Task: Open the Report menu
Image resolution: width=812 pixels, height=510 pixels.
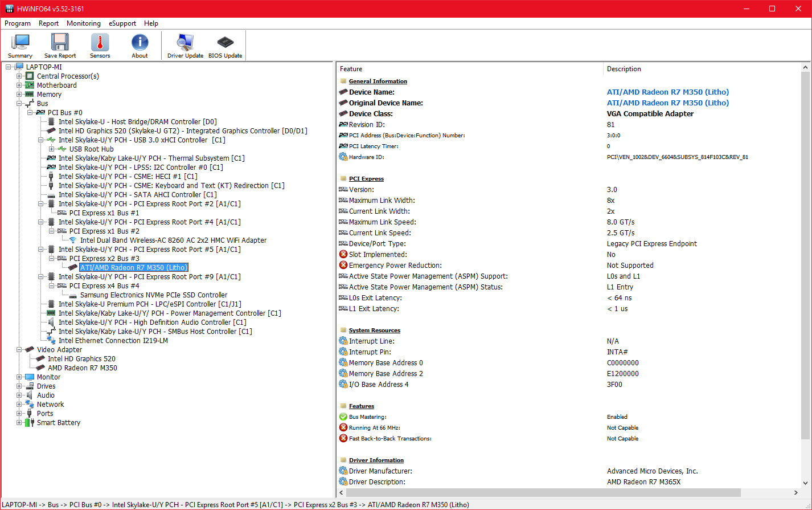Action: point(49,23)
